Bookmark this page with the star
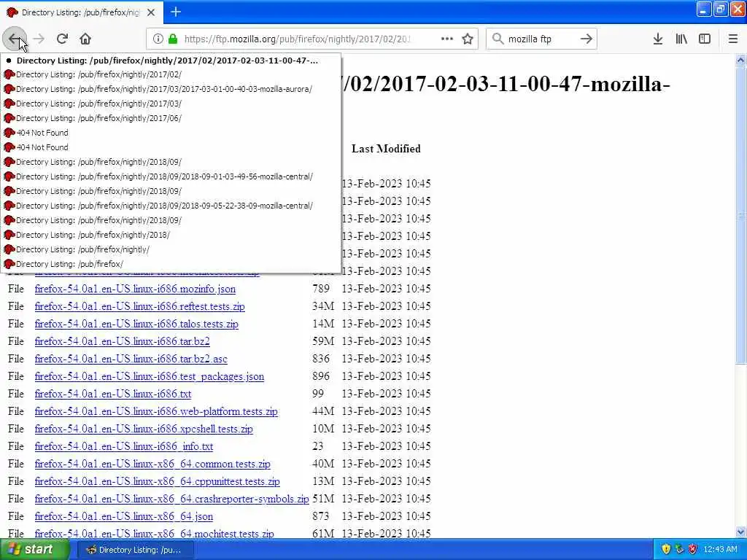The image size is (747, 560). pyautogui.click(x=468, y=39)
